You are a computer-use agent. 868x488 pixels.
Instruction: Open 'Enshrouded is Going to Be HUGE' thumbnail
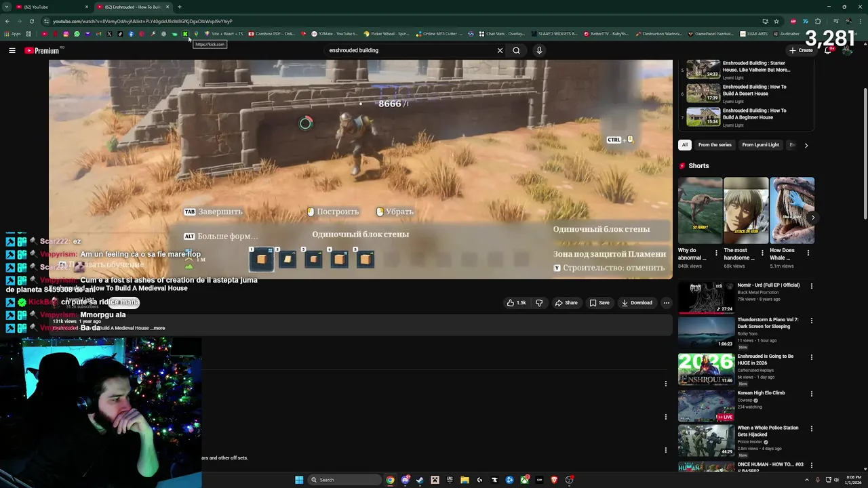point(706,369)
